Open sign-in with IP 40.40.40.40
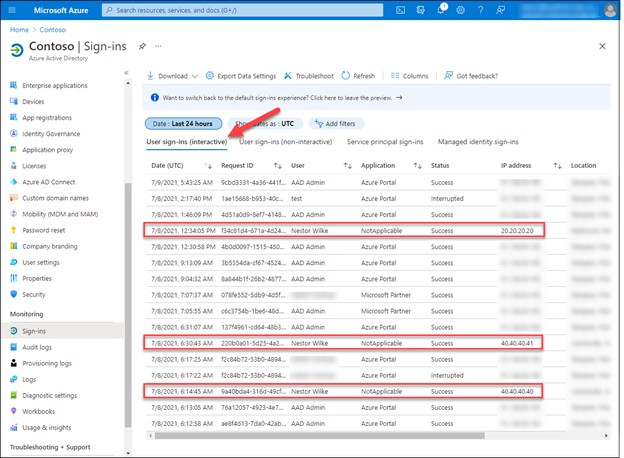 pos(343,392)
